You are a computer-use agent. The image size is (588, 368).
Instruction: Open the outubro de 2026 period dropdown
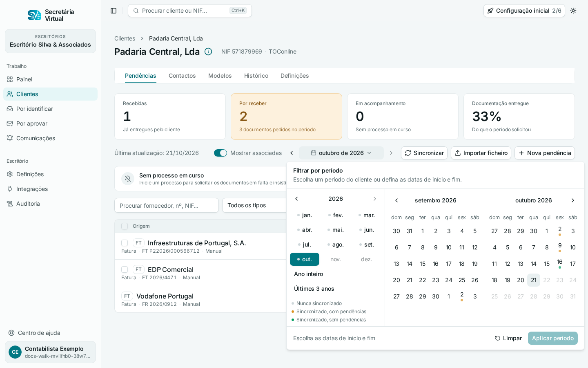coord(341,153)
